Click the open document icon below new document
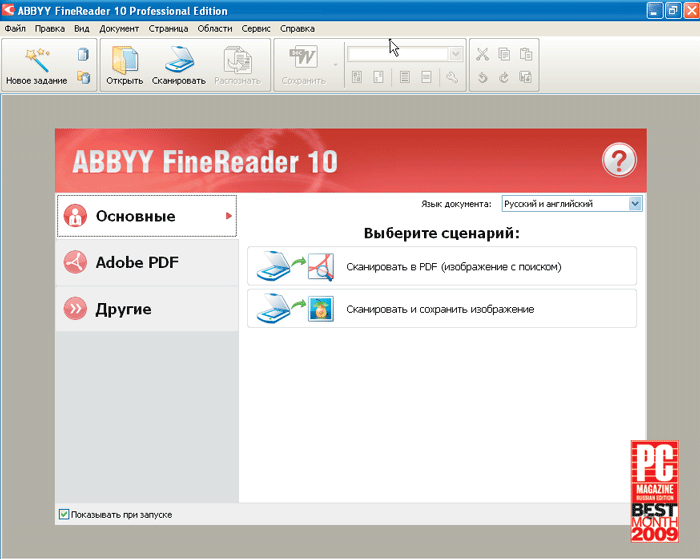700x559 pixels. tap(83, 77)
